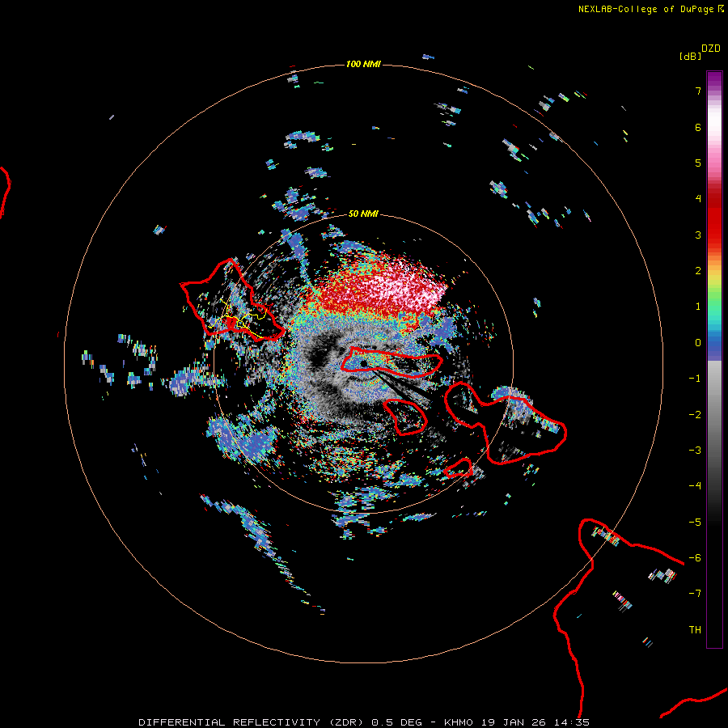Image resolution: width=728 pixels, height=728 pixels.
Task: Click the -4 value on the color scale
Action: coord(695,486)
